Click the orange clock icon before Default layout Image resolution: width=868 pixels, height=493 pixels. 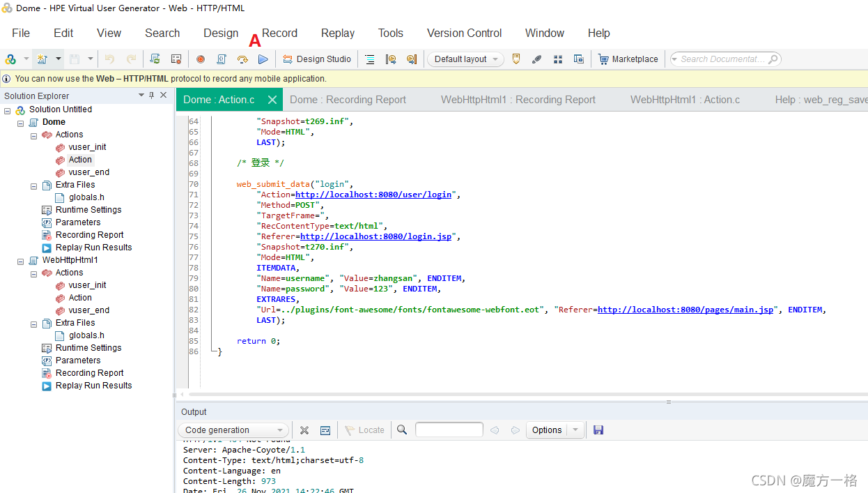412,59
